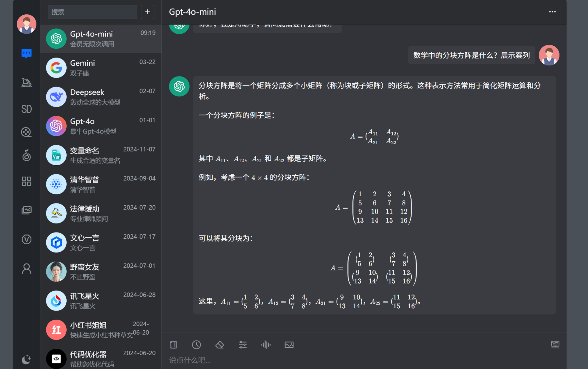Click the prompt book icon in input toolbar

(173, 345)
